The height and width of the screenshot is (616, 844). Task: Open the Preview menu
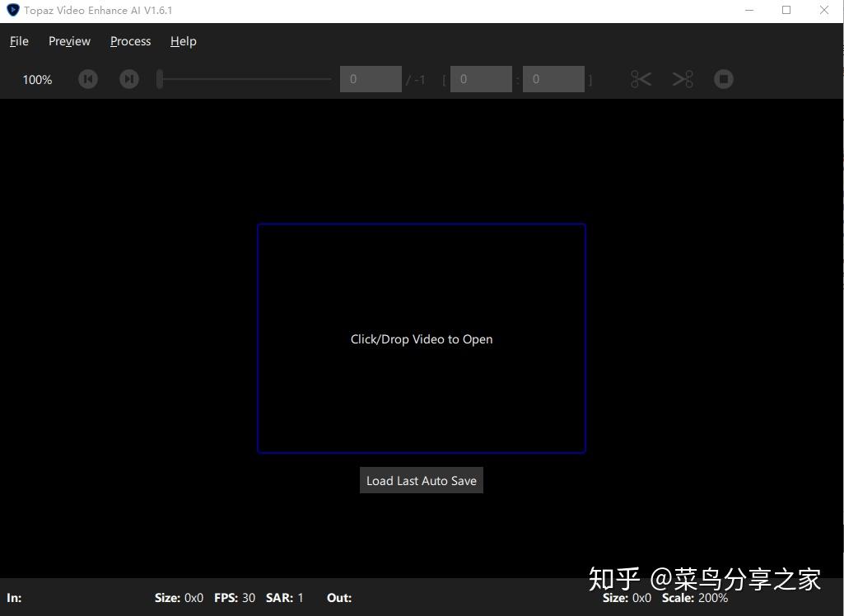coord(69,41)
